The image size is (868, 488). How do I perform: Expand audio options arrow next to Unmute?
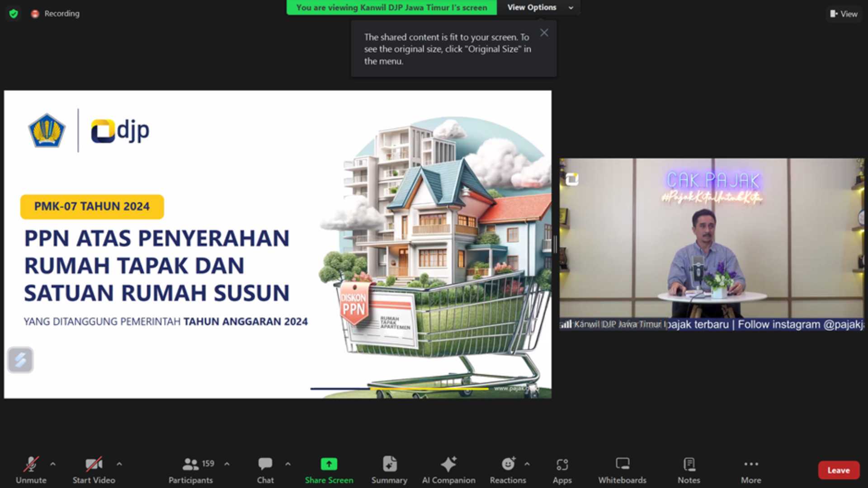(53, 464)
